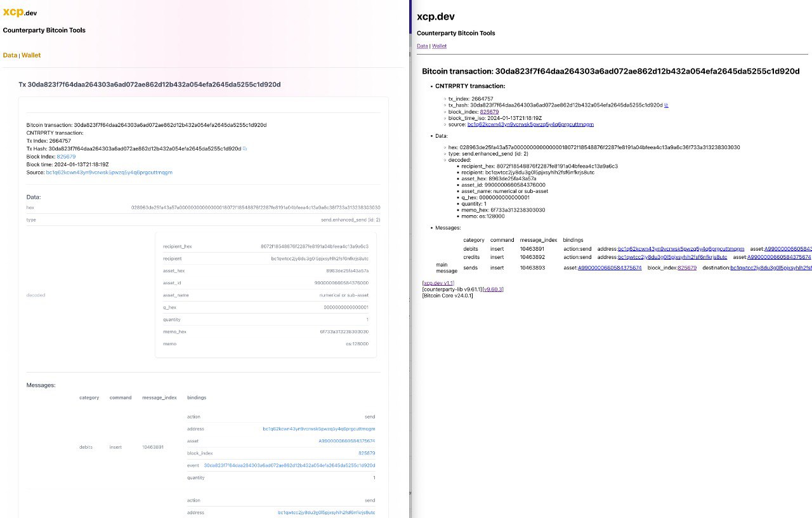Select Tx Index 2664757 text, left page
Screen dimensions: 812x518
pos(49,140)
